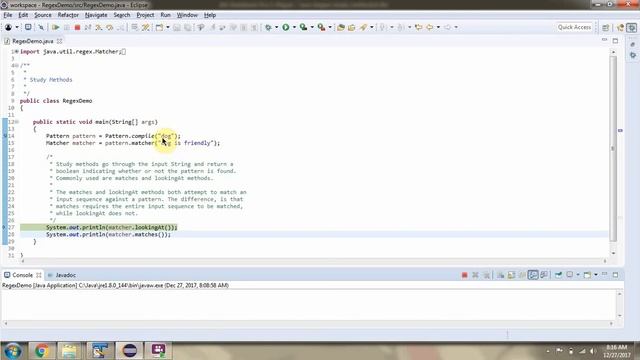Click the editor vertical scrollbar
The image size is (640, 360).
click(613, 148)
